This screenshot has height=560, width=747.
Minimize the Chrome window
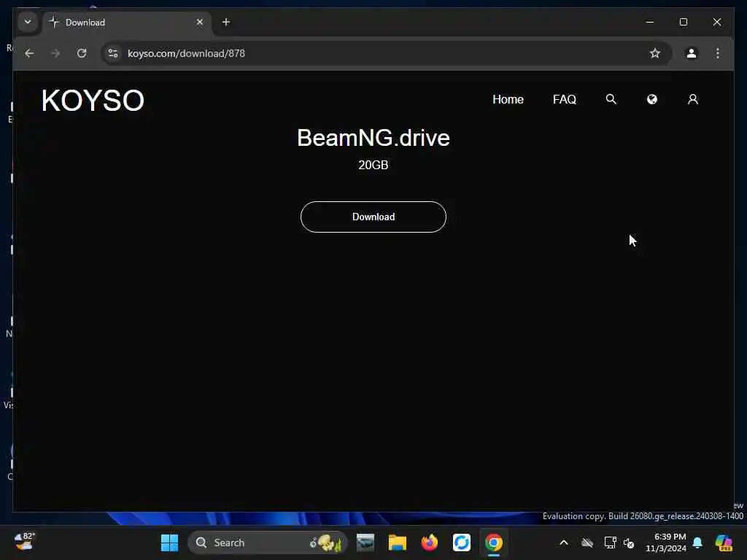click(650, 22)
